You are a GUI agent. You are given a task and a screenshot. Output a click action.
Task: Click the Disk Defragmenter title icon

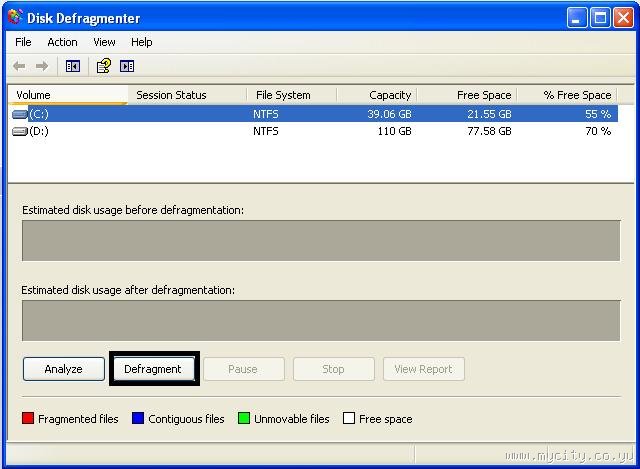click(16, 17)
